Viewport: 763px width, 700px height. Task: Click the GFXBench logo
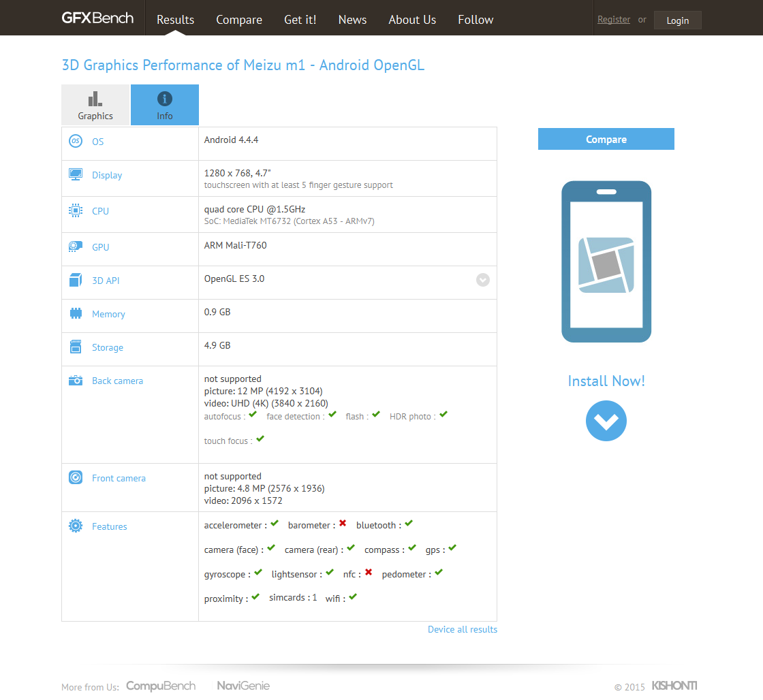pos(97,18)
